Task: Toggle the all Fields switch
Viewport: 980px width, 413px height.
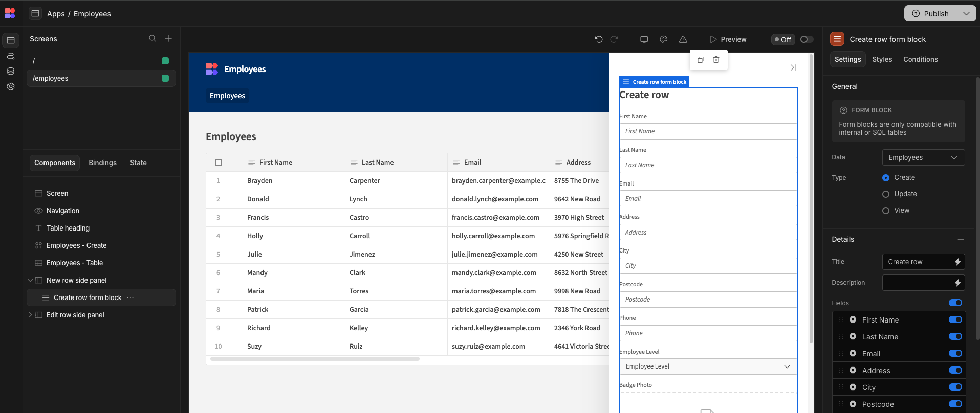Action: pos(955,303)
